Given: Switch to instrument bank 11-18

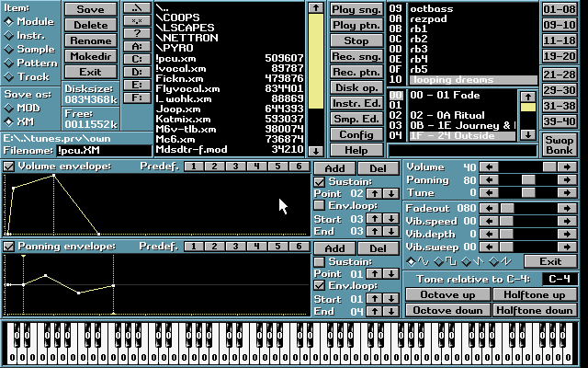Looking at the screenshot, I should pos(560,40).
